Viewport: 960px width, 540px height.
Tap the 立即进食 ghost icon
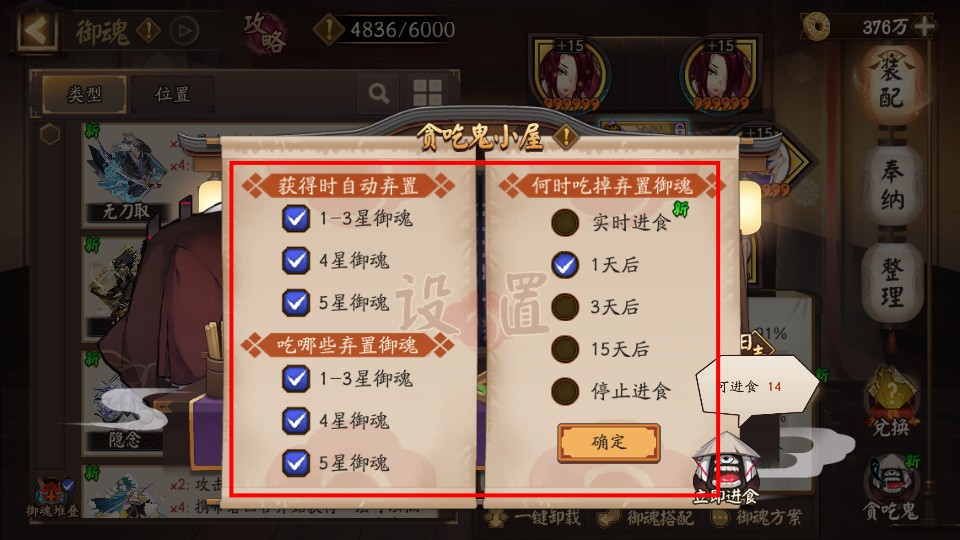726,469
